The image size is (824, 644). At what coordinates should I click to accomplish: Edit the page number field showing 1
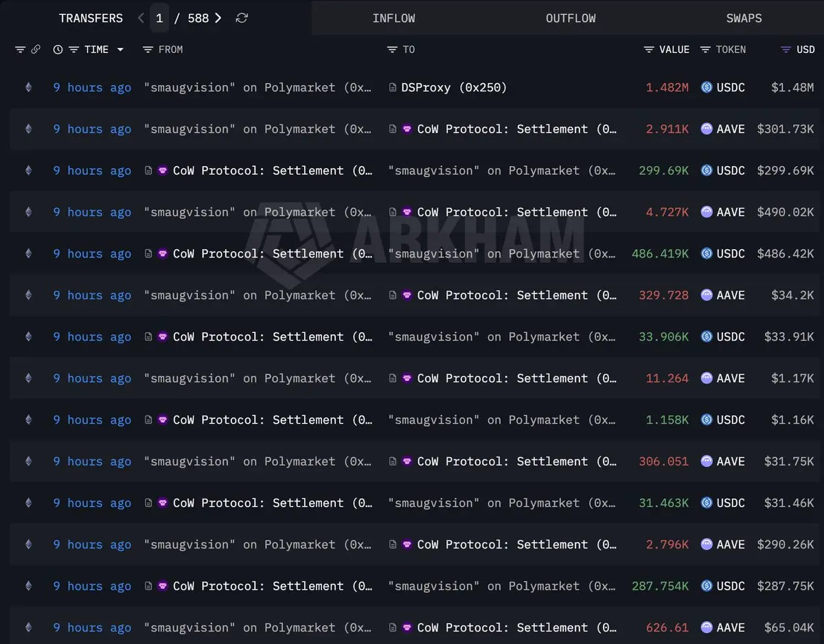coord(159,19)
